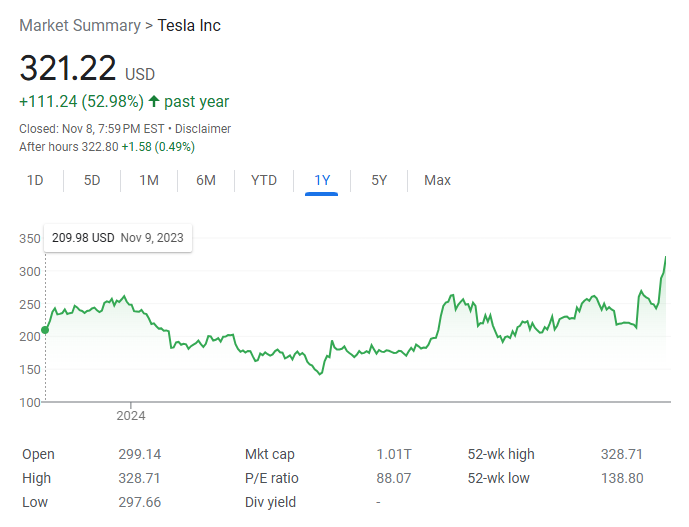
Task: Click the active 1Y tab
Action: (322, 180)
